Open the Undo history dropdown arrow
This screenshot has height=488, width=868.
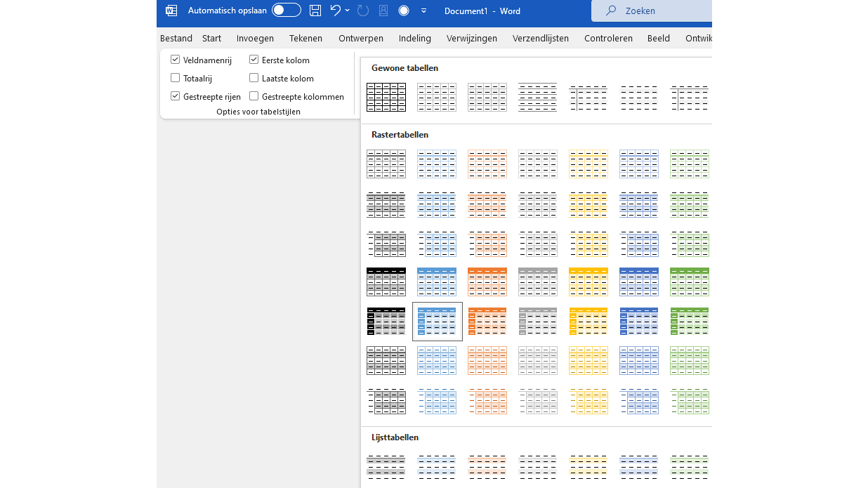pyautogui.click(x=348, y=11)
